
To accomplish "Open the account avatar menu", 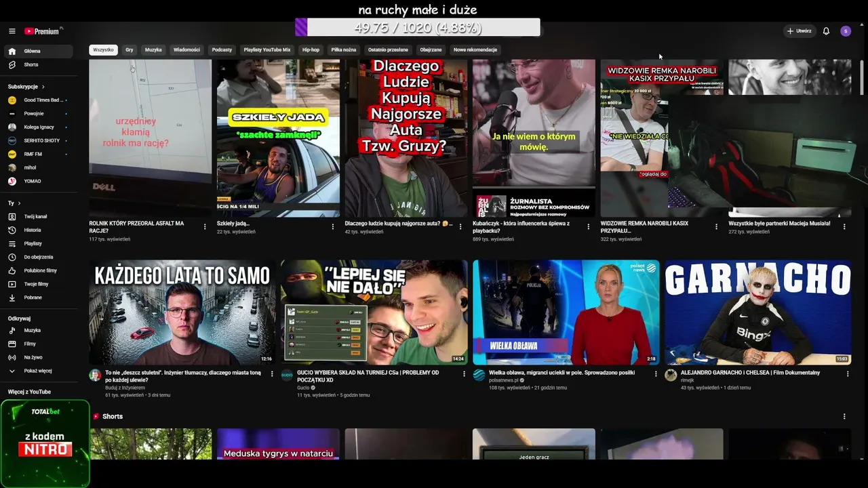I will (846, 31).
